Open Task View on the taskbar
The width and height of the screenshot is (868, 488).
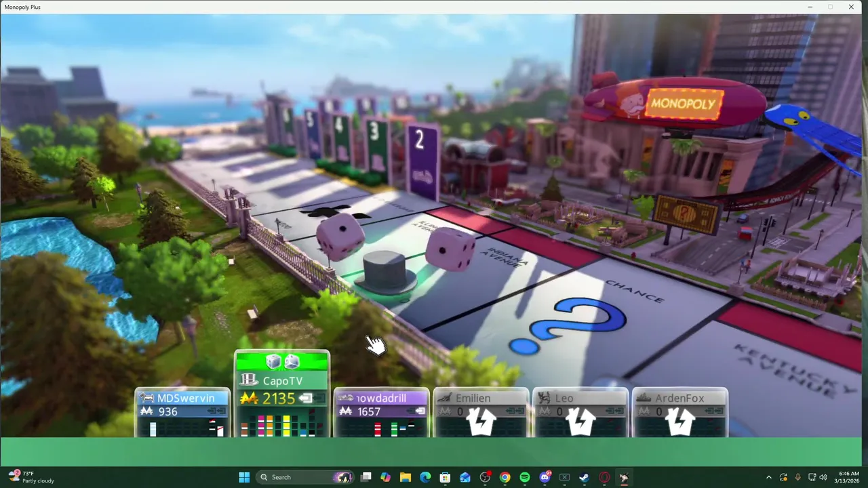point(366,477)
